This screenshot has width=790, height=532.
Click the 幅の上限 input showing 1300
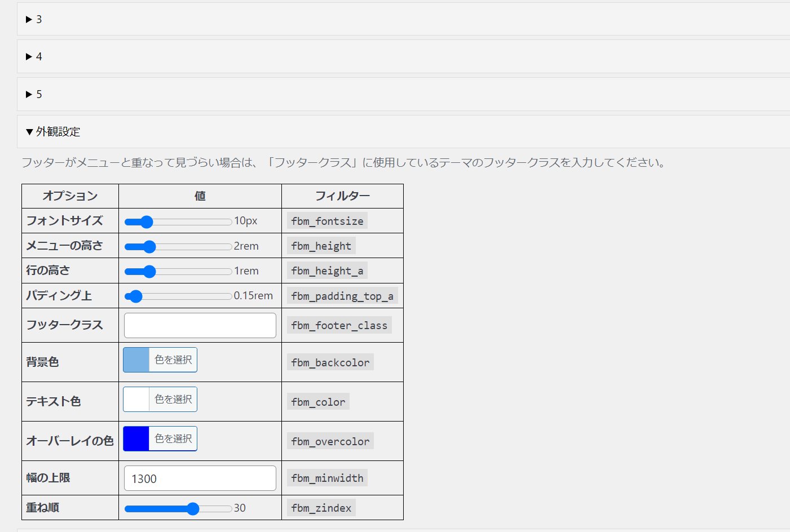[200, 477]
